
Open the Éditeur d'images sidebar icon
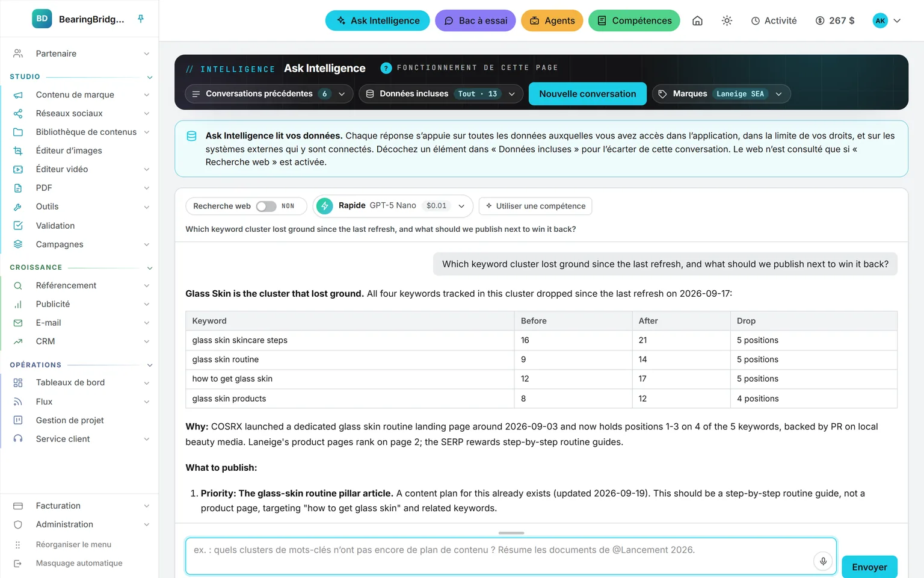18,151
